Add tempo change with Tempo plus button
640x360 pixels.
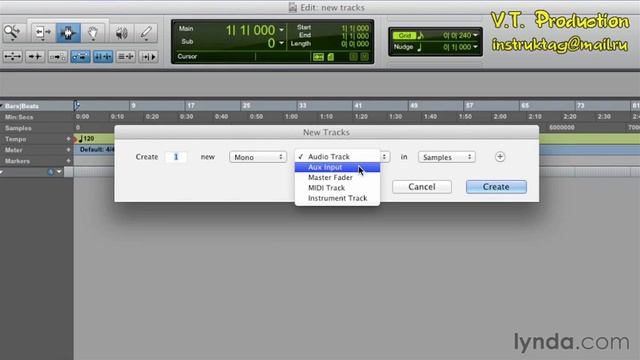coord(68,139)
